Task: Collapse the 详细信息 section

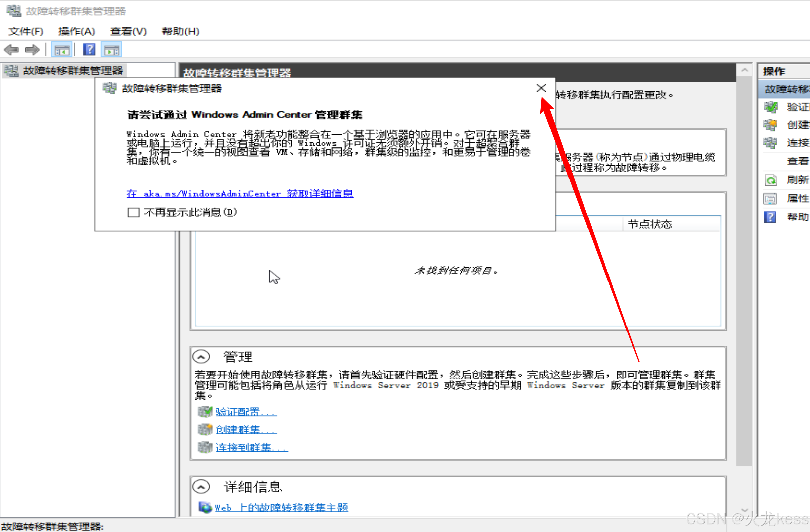Action: click(x=201, y=487)
